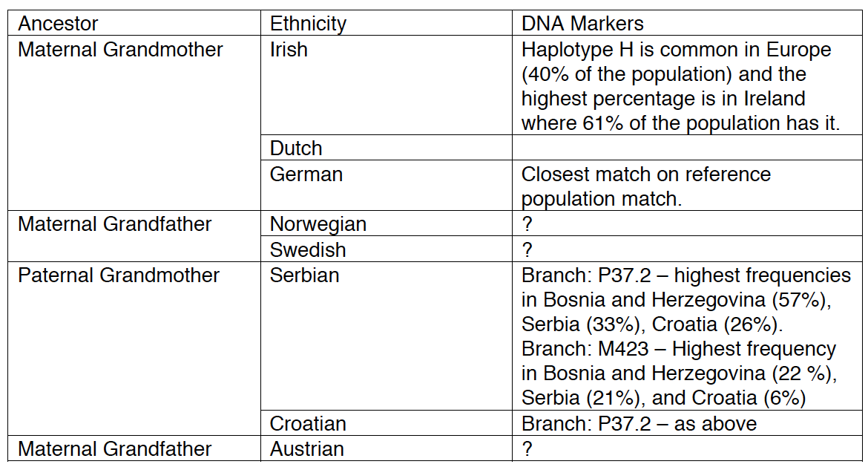Click the Haplotype H description cell

(x=687, y=85)
